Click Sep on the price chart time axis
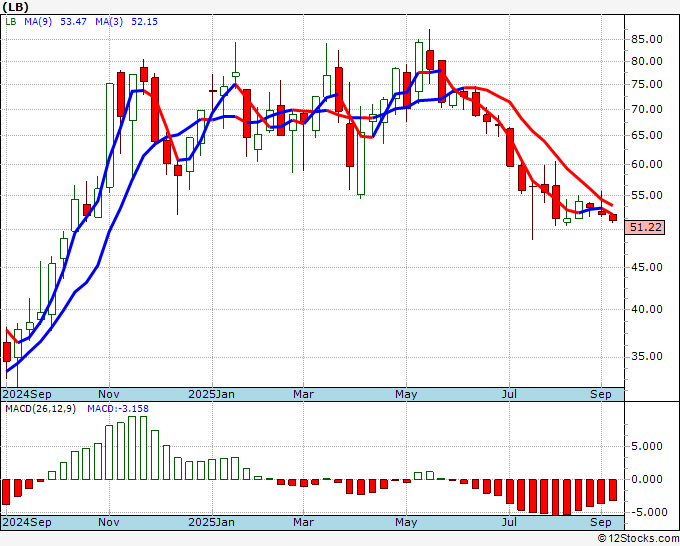680x546 pixels. pyautogui.click(x=601, y=394)
